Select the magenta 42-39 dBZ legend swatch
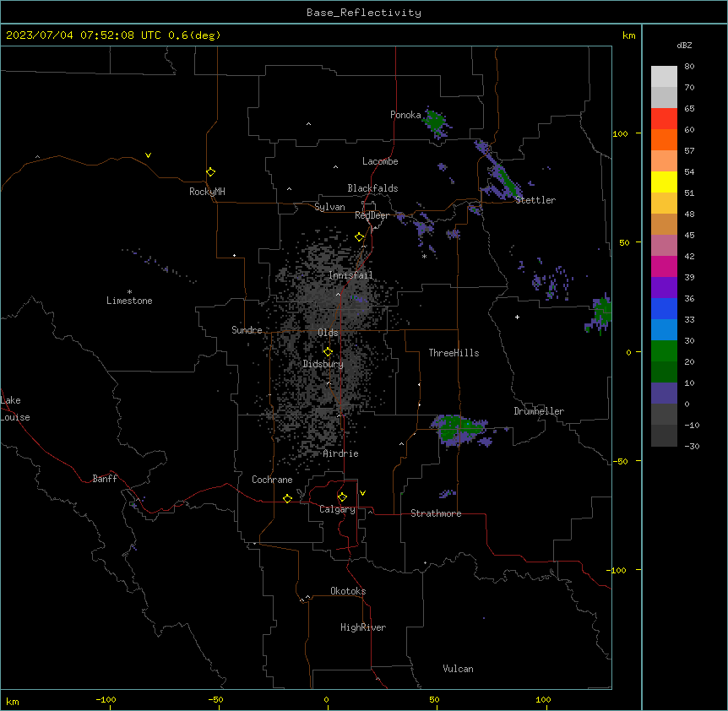Screen dimensions: 728x711 coord(664,266)
